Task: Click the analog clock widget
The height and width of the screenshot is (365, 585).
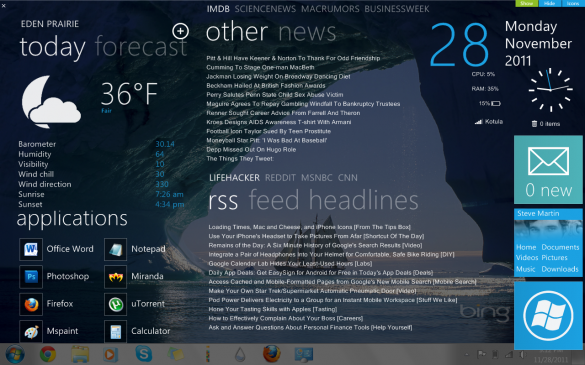Action: [x=551, y=90]
